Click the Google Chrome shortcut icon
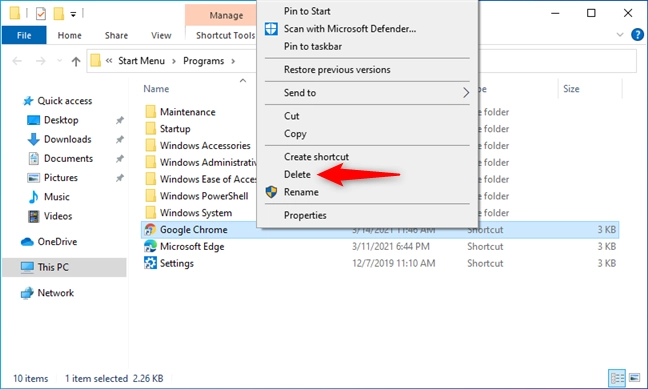Viewport: 648px width, 389px height. [x=150, y=230]
